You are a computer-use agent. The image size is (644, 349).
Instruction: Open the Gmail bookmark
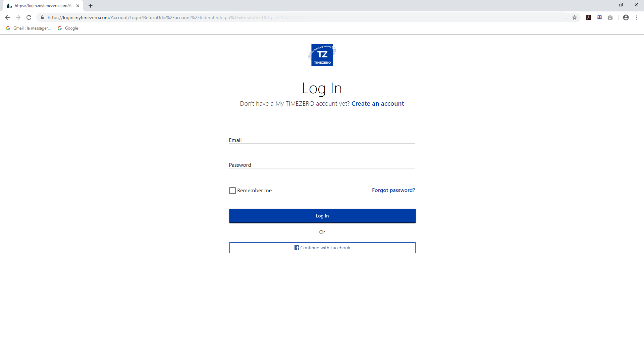[29, 28]
